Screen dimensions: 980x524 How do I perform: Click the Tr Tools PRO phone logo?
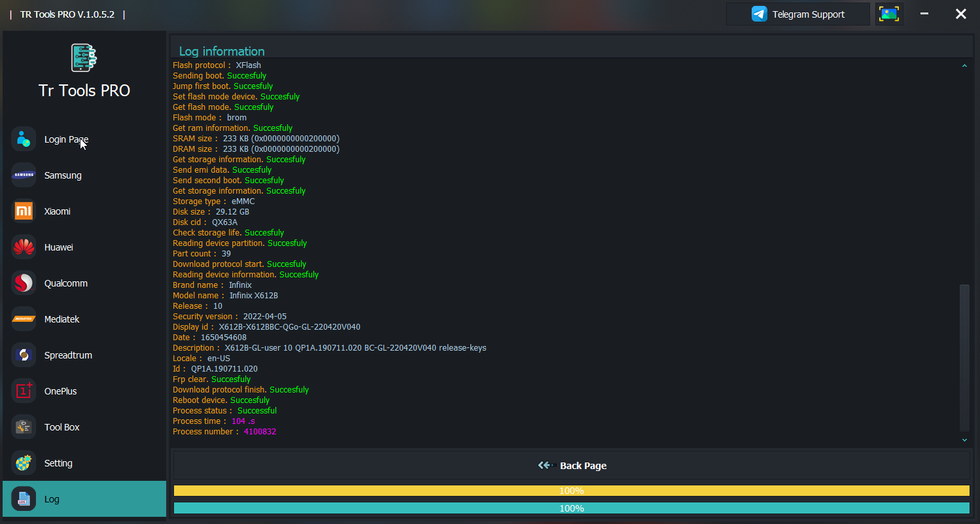84,58
